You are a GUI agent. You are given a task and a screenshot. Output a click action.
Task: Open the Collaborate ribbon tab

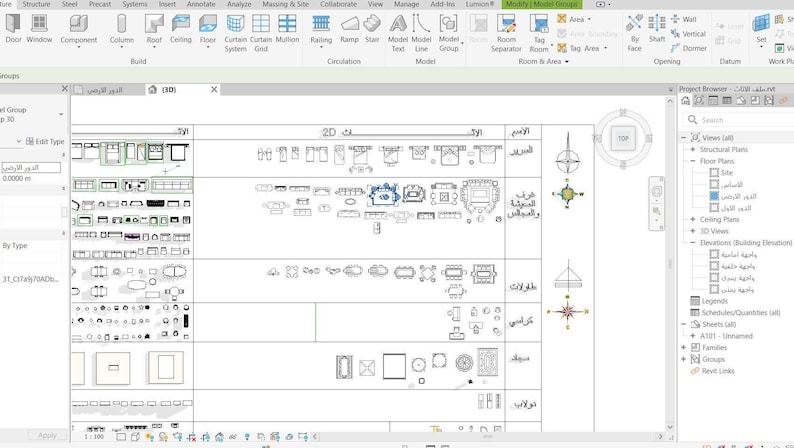(x=338, y=4)
